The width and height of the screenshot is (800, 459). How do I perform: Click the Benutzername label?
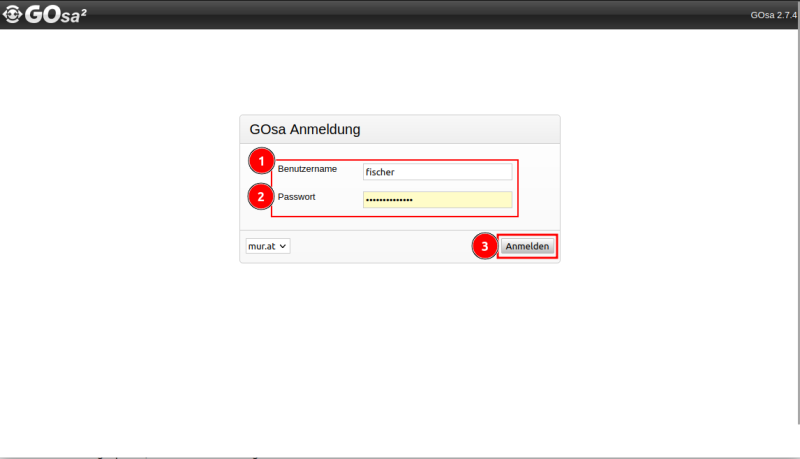click(307, 169)
